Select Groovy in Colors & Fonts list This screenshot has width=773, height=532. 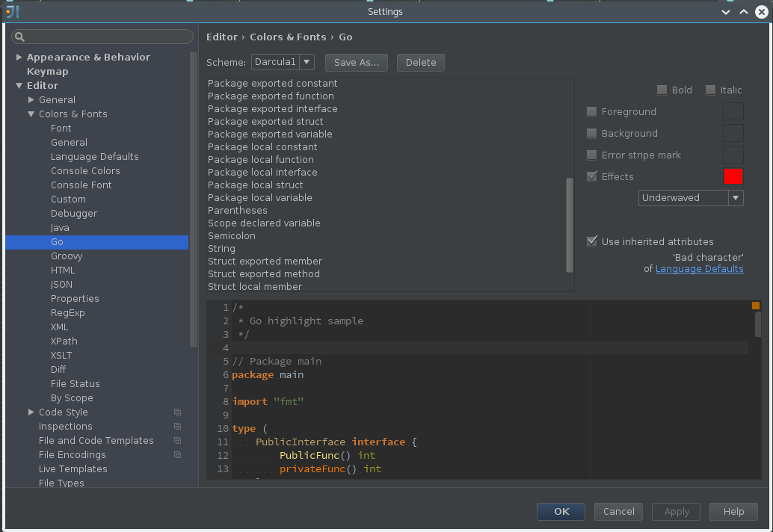[67, 256]
